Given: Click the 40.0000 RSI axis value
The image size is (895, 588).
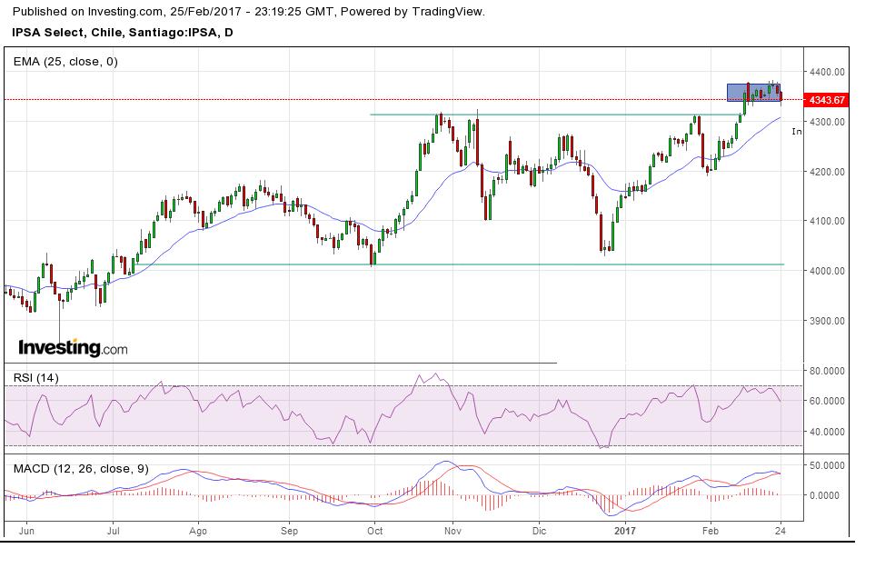Looking at the screenshot, I should click(827, 433).
